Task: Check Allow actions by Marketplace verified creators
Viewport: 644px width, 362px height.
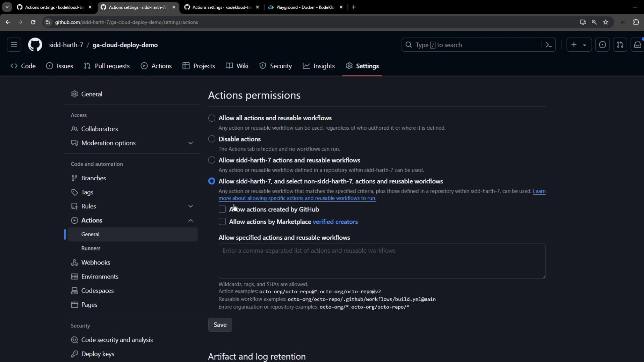Action: (222, 222)
